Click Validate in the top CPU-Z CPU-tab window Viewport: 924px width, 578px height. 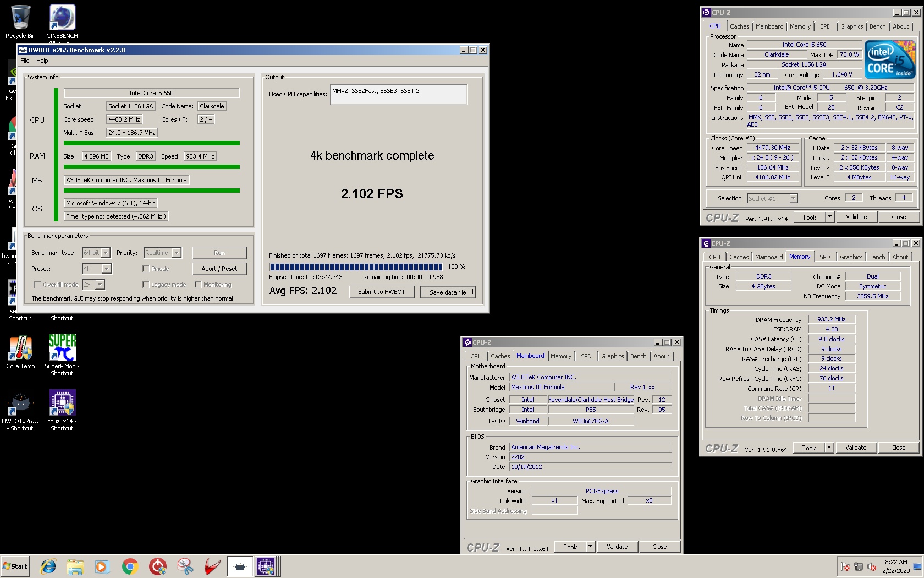(856, 217)
